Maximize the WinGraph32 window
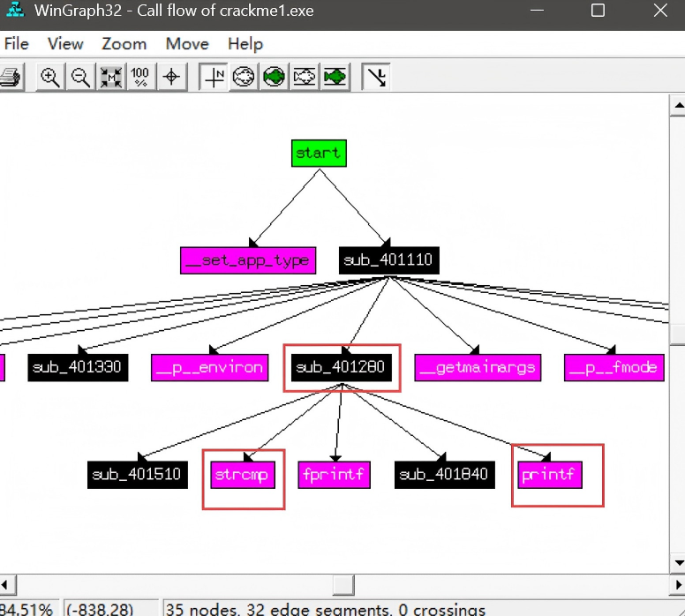 [x=598, y=10]
